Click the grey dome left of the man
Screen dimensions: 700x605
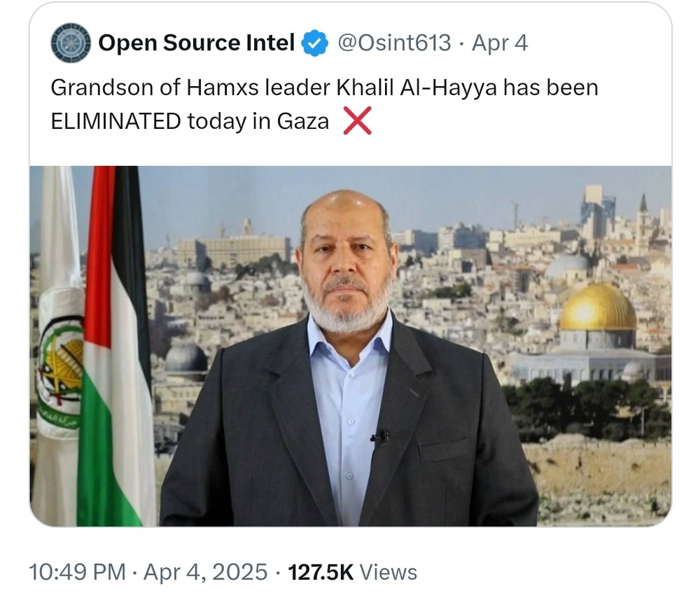click(x=186, y=358)
